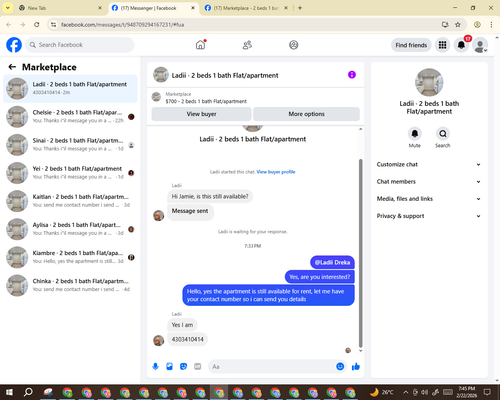
Task: Click the 4303410414 message bubble
Action: (187, 339)
